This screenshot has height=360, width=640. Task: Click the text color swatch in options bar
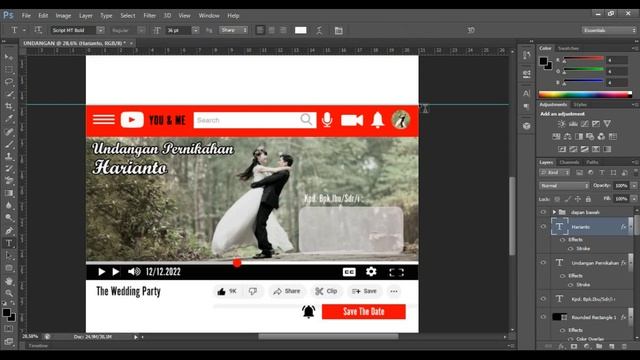click(x=300, y=30)
